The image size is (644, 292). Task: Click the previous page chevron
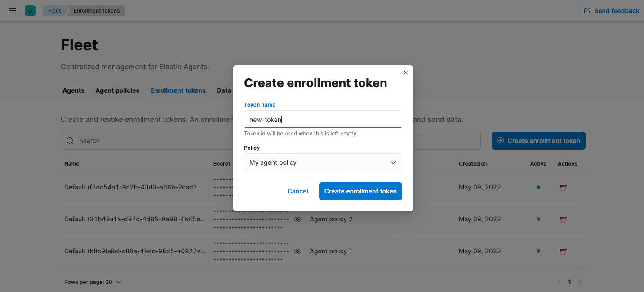coord(559,282)
